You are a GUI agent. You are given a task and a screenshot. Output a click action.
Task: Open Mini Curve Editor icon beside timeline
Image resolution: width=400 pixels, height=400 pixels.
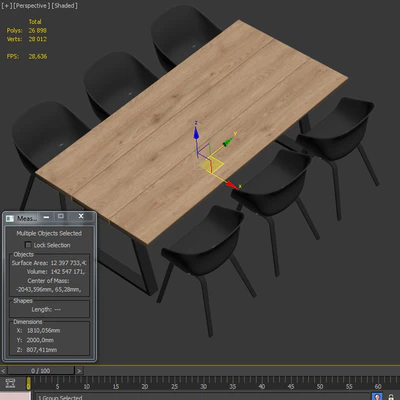coord(10,383)
